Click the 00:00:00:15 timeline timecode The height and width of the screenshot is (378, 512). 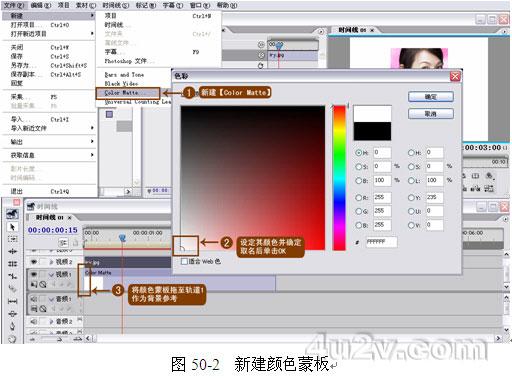(x=53, y=230)
